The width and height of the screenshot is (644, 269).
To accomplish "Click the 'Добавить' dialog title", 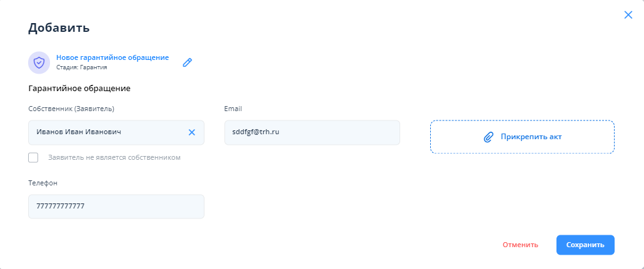I will pos(59,27).
